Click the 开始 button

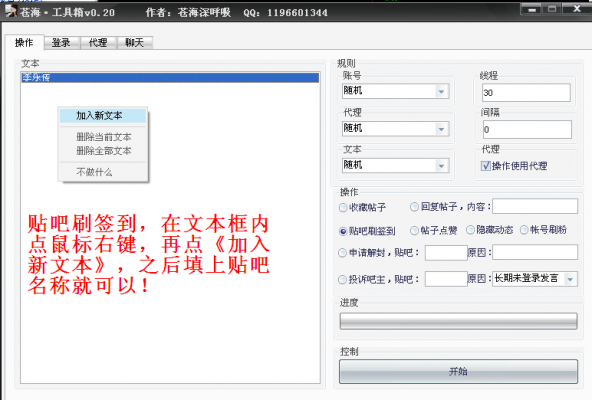point(458,372)
